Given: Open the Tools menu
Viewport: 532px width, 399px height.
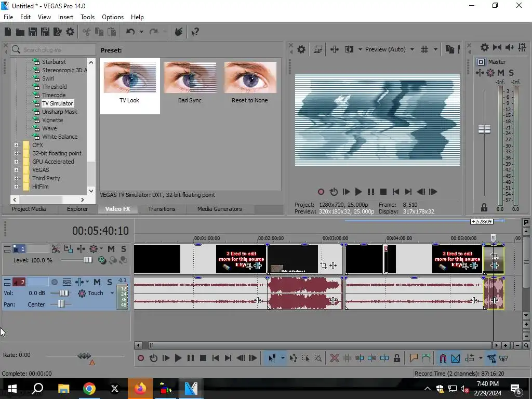Looking at the screenshot, I should [x=87, y=17].
